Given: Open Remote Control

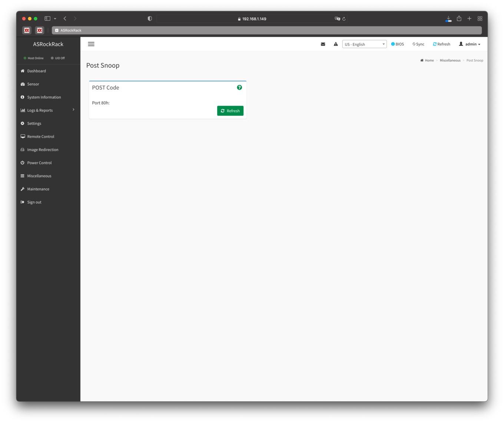Looking at the screenshot, I should 40,136.
